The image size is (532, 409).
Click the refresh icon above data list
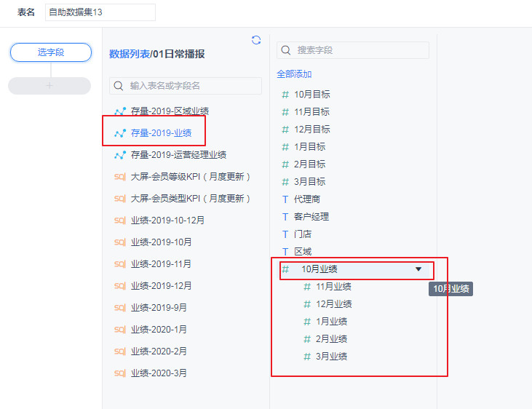click(256, 41)
